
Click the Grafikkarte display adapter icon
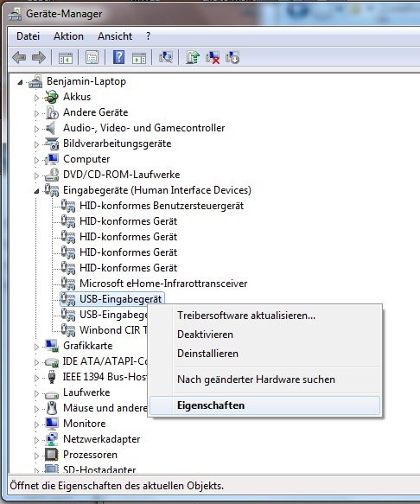pyautogui.click(x=52, y=346)
